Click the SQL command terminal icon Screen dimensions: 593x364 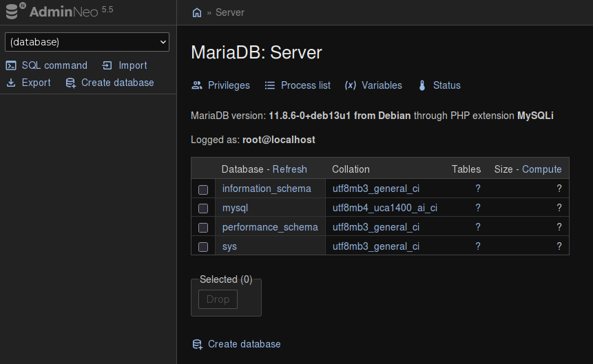click(11, 65)
